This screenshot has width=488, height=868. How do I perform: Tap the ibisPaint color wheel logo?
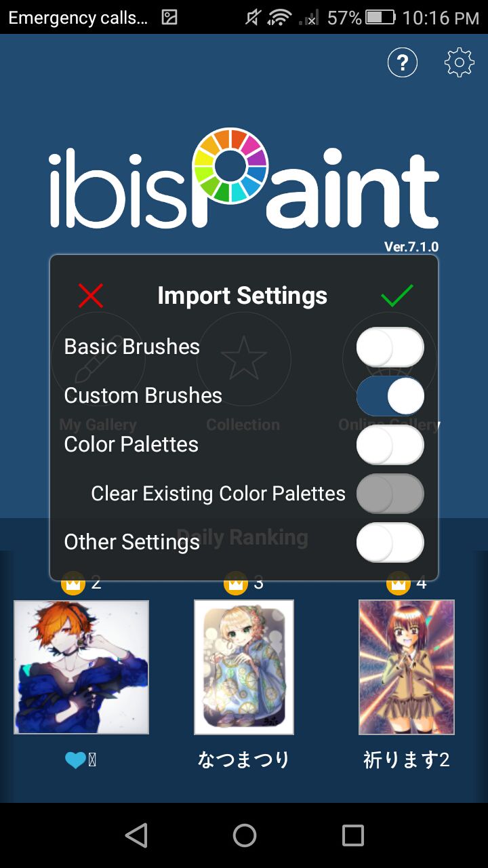230,166
